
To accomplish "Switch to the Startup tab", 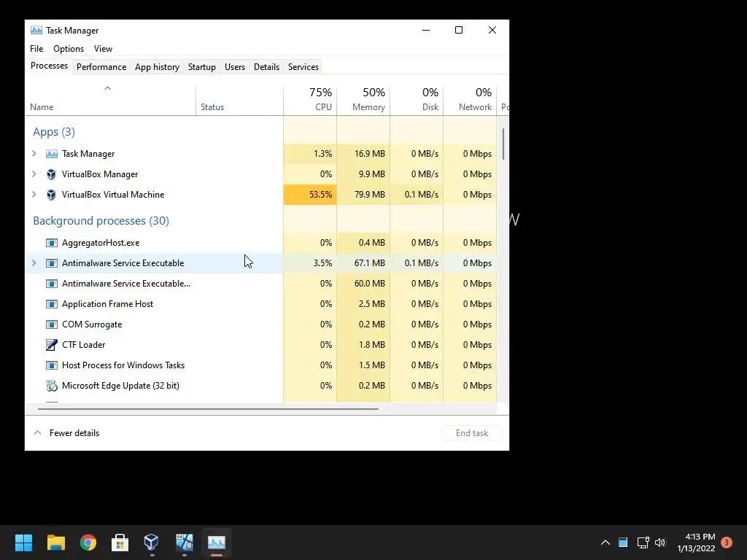I will coord(201,67).
